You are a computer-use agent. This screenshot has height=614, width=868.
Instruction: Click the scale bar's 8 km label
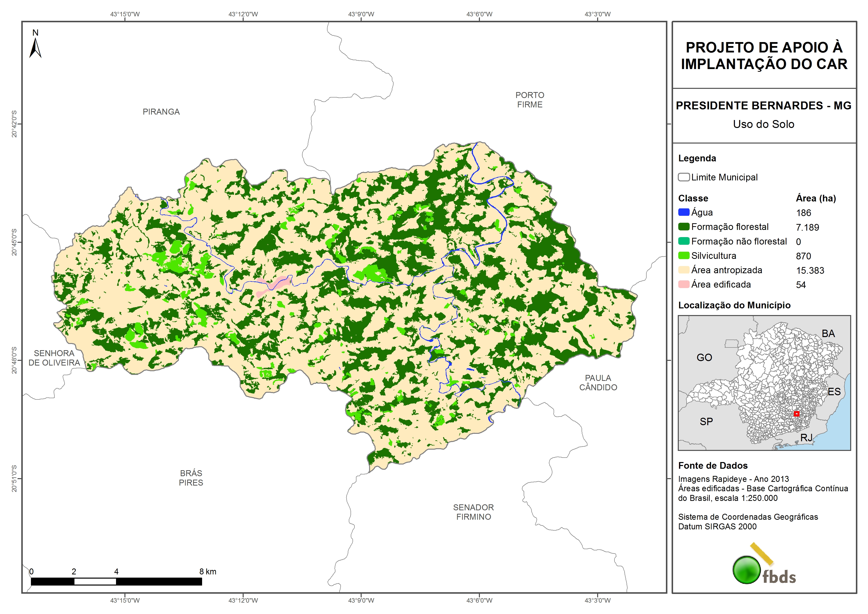[x=208, y=571]
